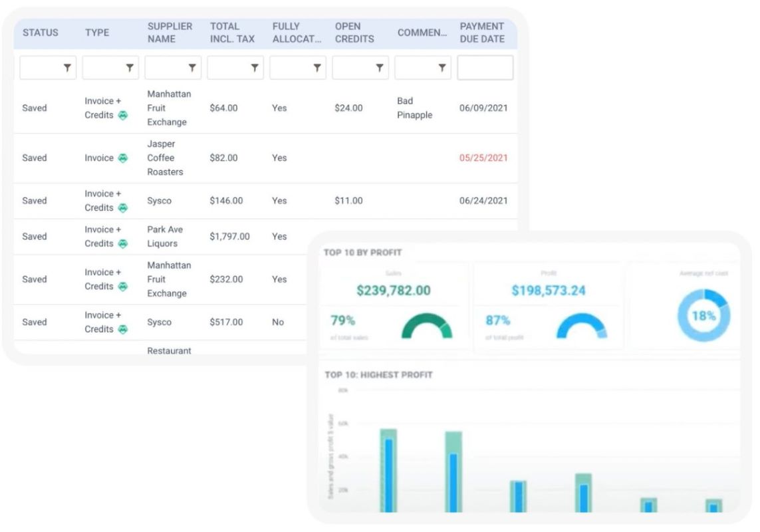This screenshot has width=760, height=532.
Task: Open the Total Incl. Tax filter icon
Action: [255, 68]
